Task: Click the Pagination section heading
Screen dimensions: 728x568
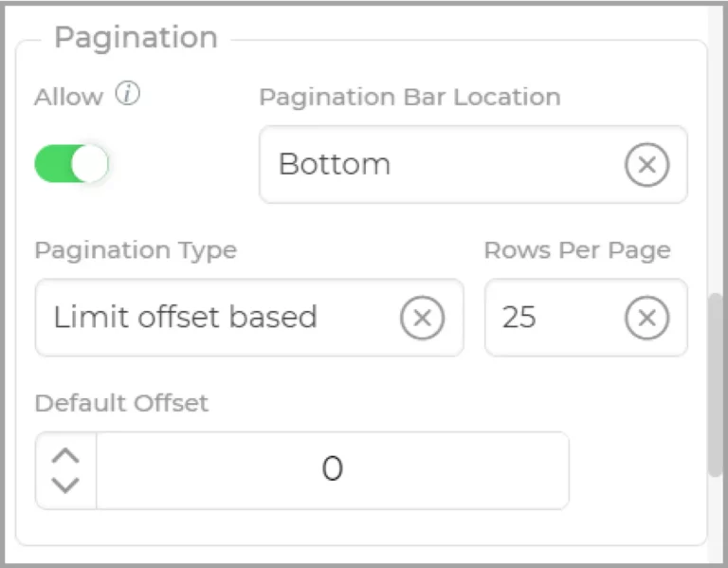Action: (136, 37)
